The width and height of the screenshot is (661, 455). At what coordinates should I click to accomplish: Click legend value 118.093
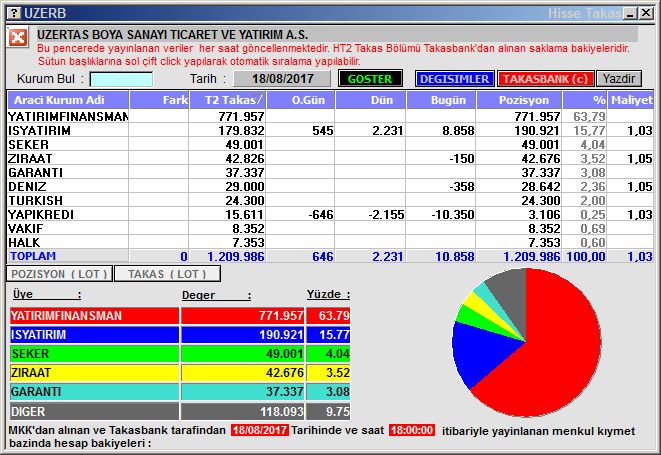[282, 412]
